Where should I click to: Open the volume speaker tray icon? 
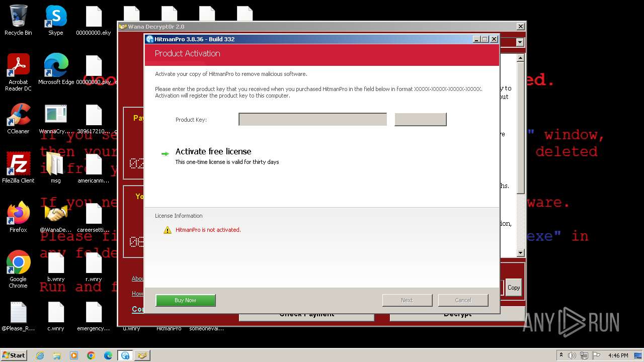point(572,355)
